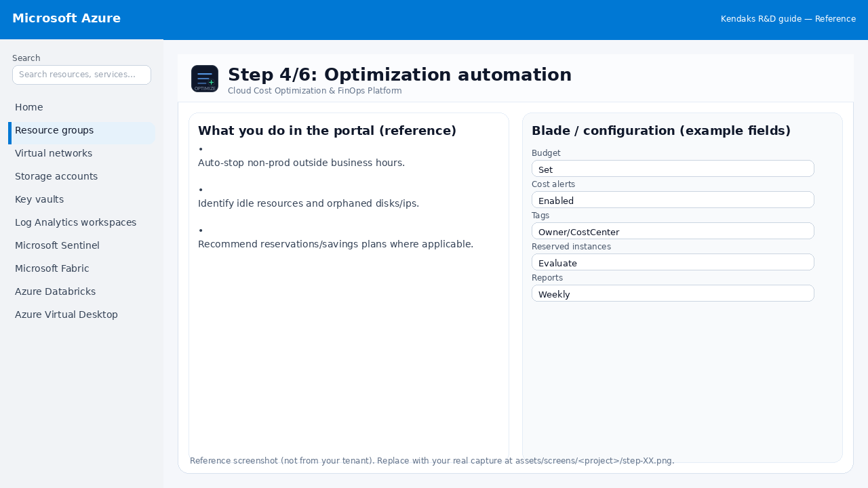Click the Cost alerts field label

point(553,184)
